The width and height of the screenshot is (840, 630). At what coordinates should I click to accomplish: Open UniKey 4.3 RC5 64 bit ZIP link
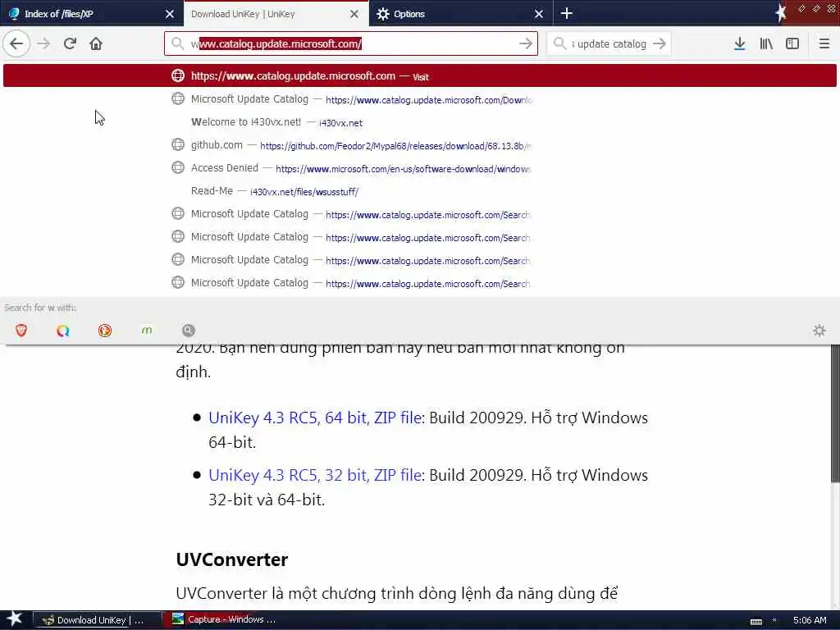coord(315,418)
